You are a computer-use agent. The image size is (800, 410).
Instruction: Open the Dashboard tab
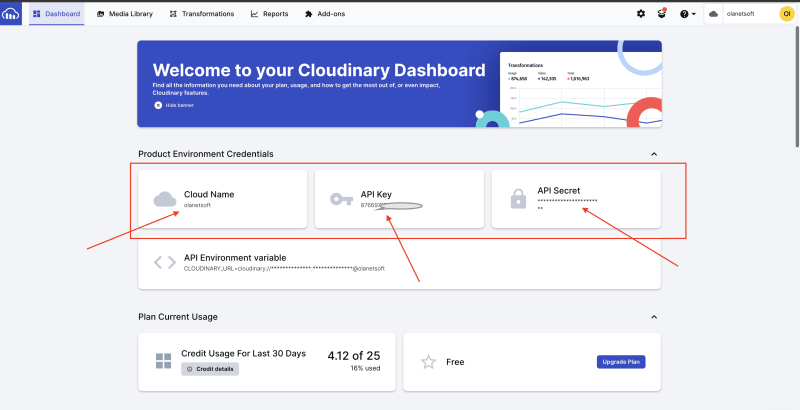57,14
